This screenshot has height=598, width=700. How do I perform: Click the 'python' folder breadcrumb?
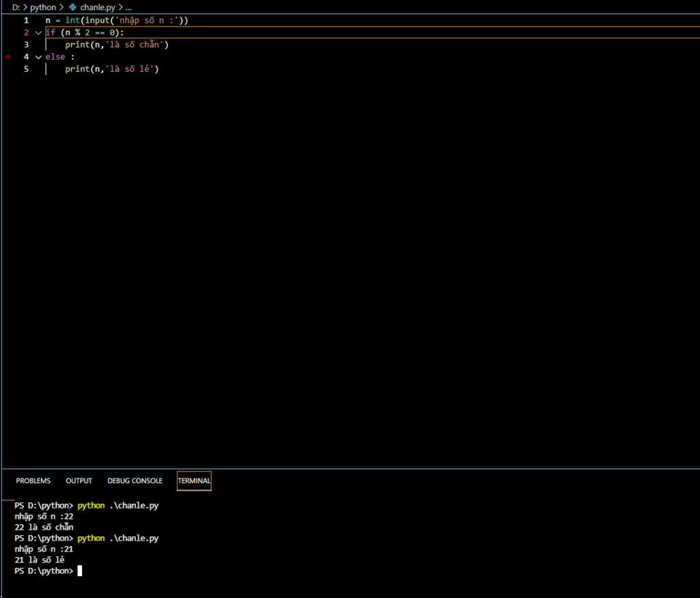click(x=43, y=7)
